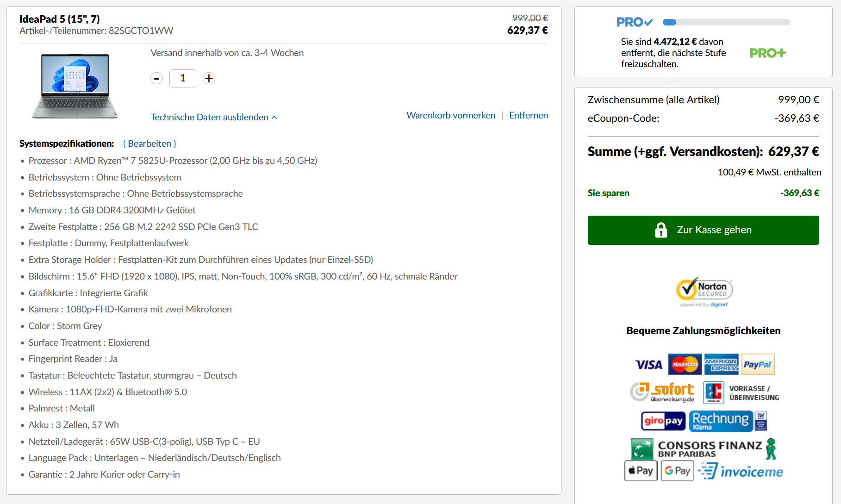Click eCoupon-Code discount '-369,63 €' value
Screen dimensions: 841x504
coord(797,118)
